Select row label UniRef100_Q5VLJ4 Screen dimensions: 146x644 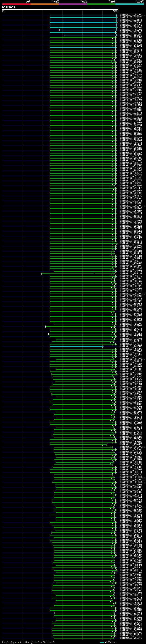coord(131,329)
